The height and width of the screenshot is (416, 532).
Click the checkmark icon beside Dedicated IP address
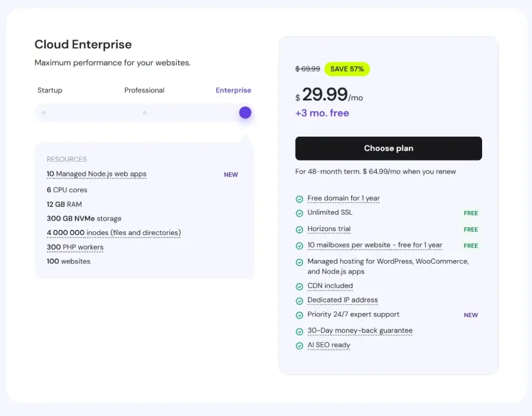pyautogui.click(x=300, y=300)
